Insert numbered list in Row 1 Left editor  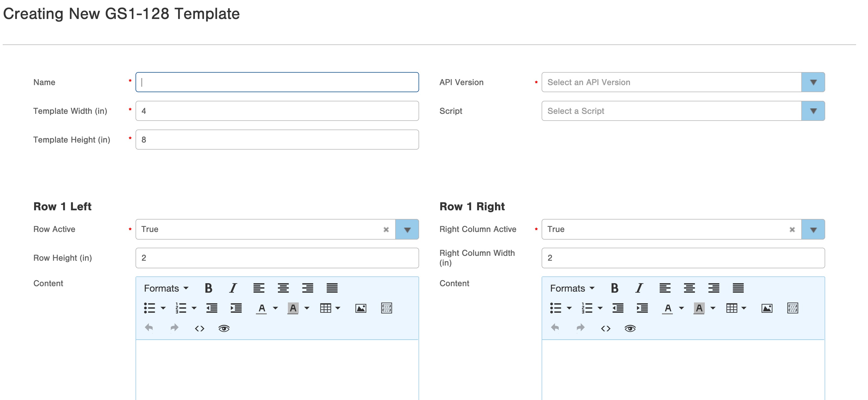click(x=181, y=308)
